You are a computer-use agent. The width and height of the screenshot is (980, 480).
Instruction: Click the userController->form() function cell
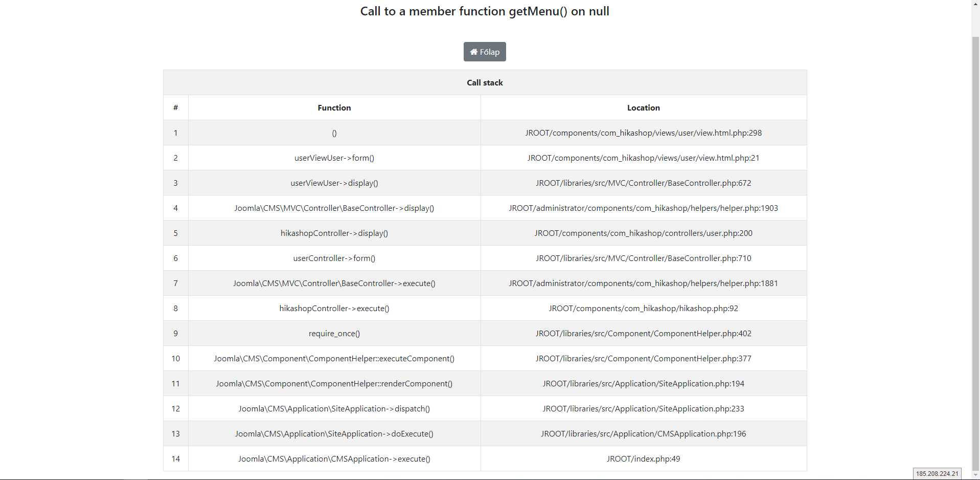pos(334,258)
